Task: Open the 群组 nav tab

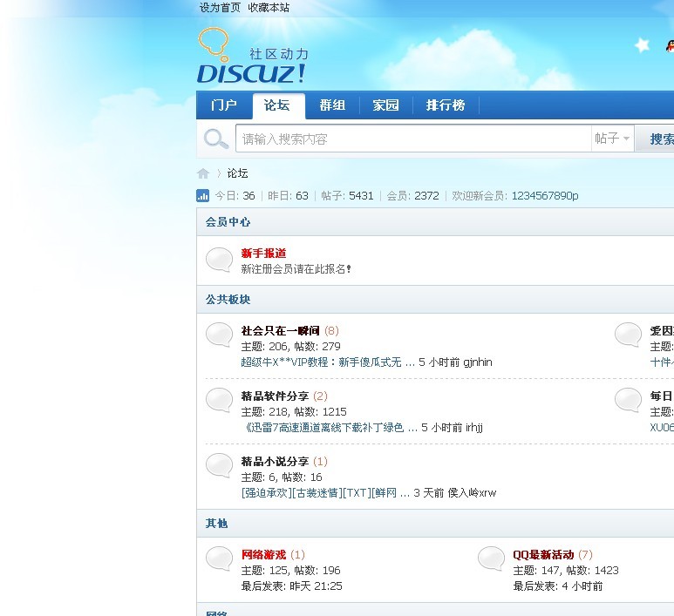Action: (x=332, y=105)
